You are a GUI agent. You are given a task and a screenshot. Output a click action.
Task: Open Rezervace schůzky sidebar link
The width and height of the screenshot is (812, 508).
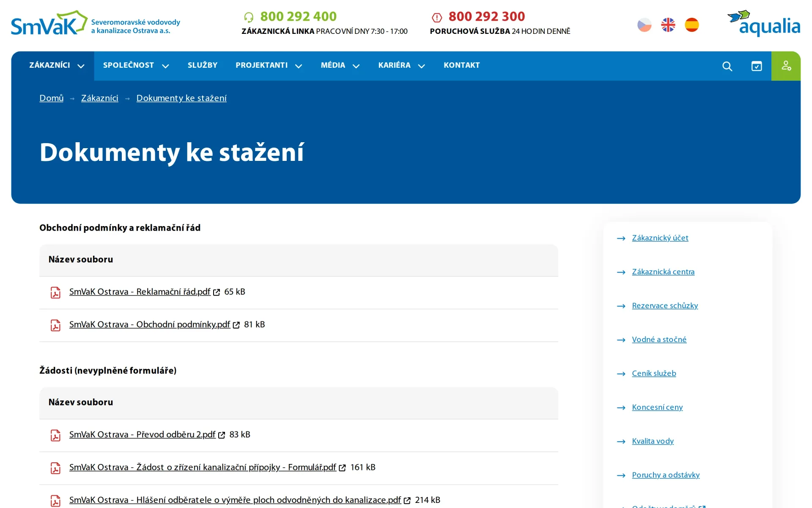point(665,306)
